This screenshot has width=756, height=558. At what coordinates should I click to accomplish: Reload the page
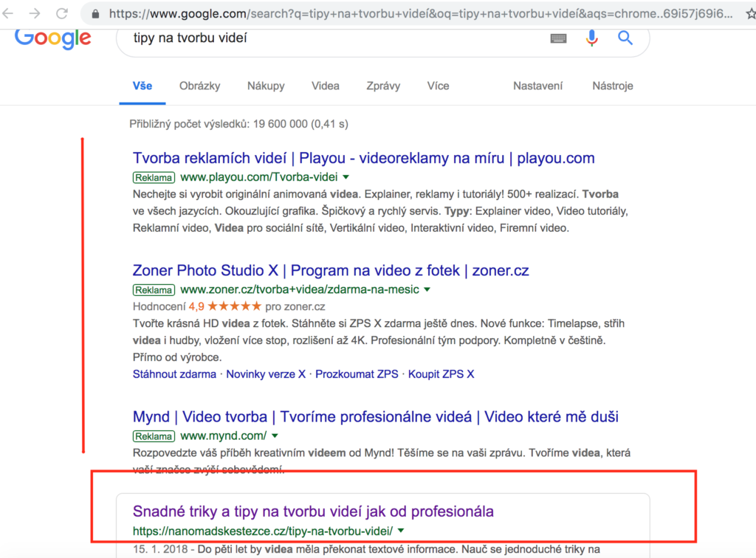point(61,13)
